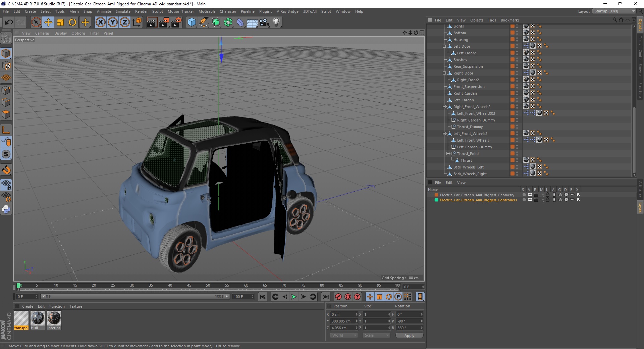Open the MoGraph menu

207,11
